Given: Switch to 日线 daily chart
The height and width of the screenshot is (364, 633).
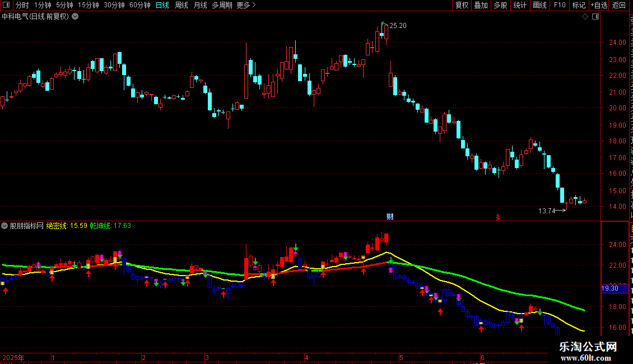Looking at the screenshot, I should (162, 5).
